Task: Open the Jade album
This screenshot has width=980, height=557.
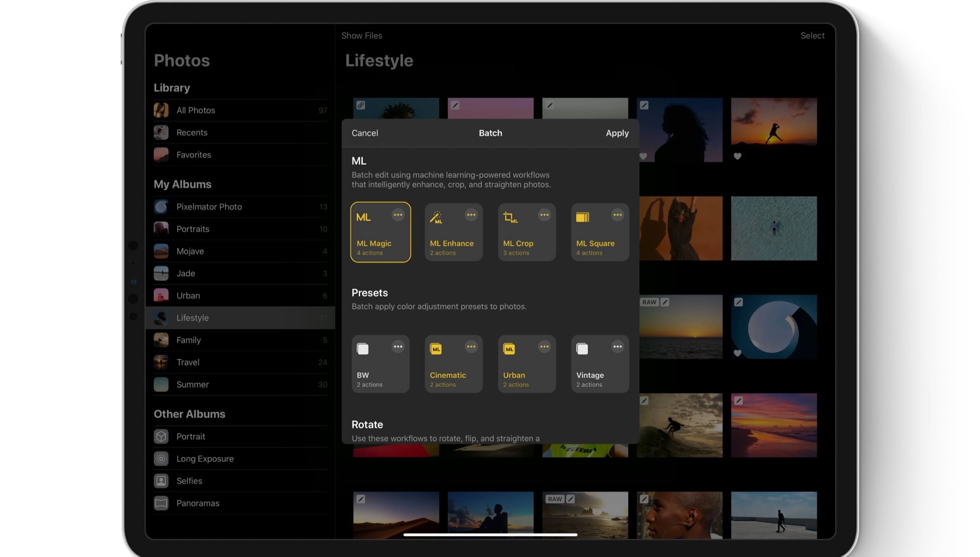Action: (240, 273)
